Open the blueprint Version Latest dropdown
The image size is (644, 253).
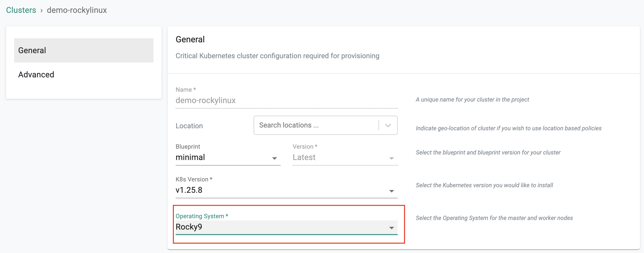(345, 157)
